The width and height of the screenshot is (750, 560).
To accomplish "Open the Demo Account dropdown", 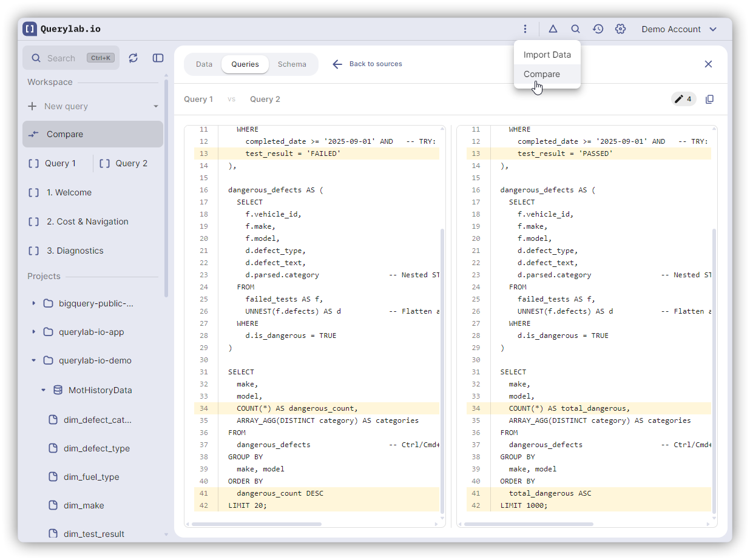I will coord(679,29).
